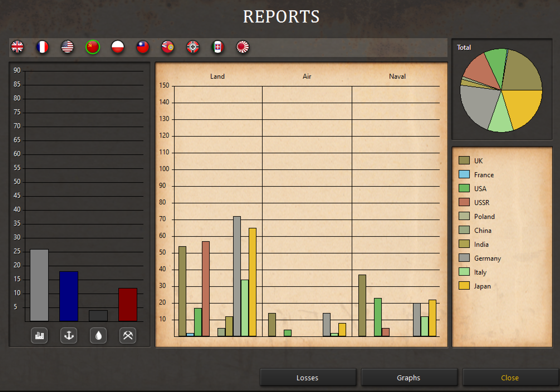Click the China legend color swatch
Screen dimensions: 560x392
[x=464, y=230]
